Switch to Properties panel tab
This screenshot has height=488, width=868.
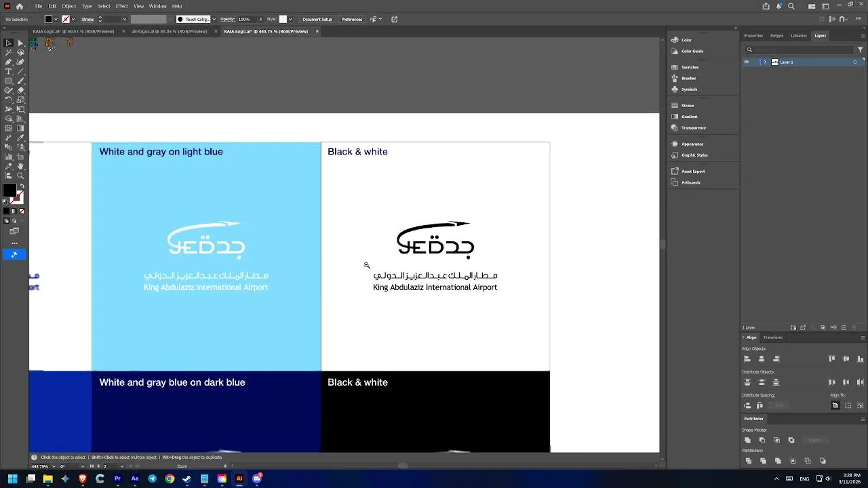pyautogui.click(x=753, y=35)
